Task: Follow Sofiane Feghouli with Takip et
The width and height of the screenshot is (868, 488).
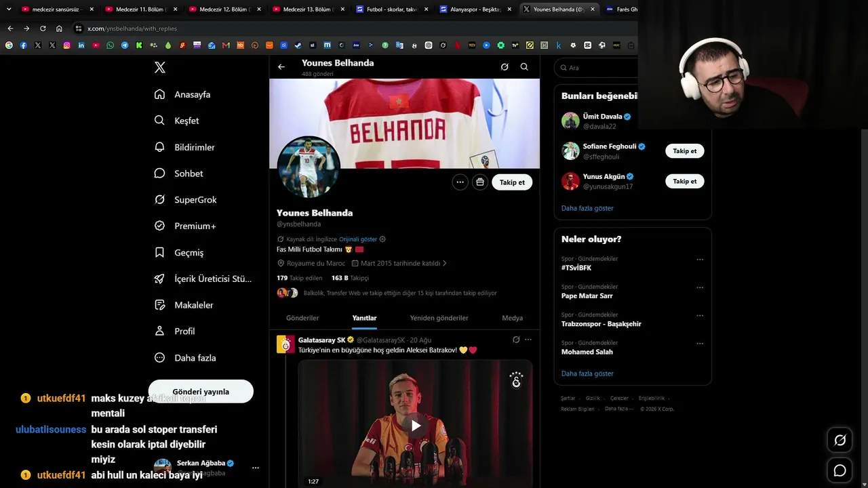Action: [685, 151]
